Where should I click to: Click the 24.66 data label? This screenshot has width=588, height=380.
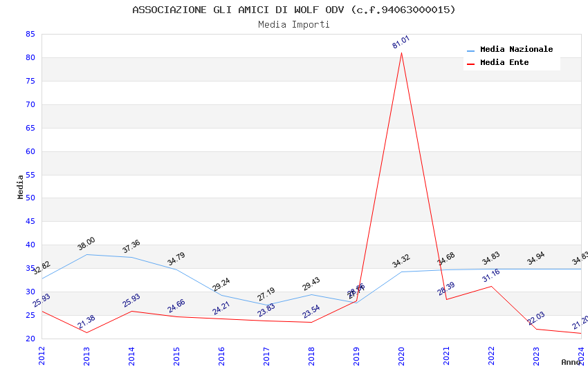point(176,306)
